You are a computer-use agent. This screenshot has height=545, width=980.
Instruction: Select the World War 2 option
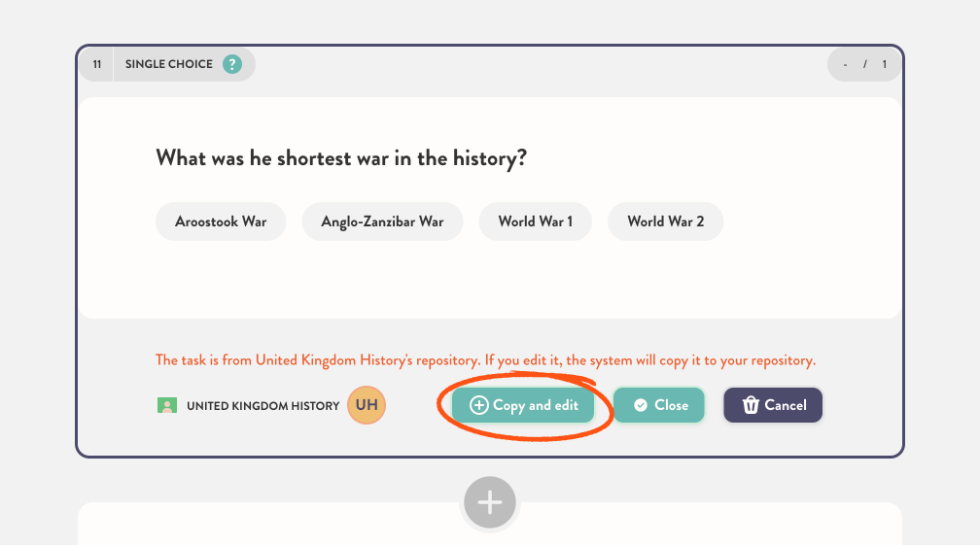[666, 221]
